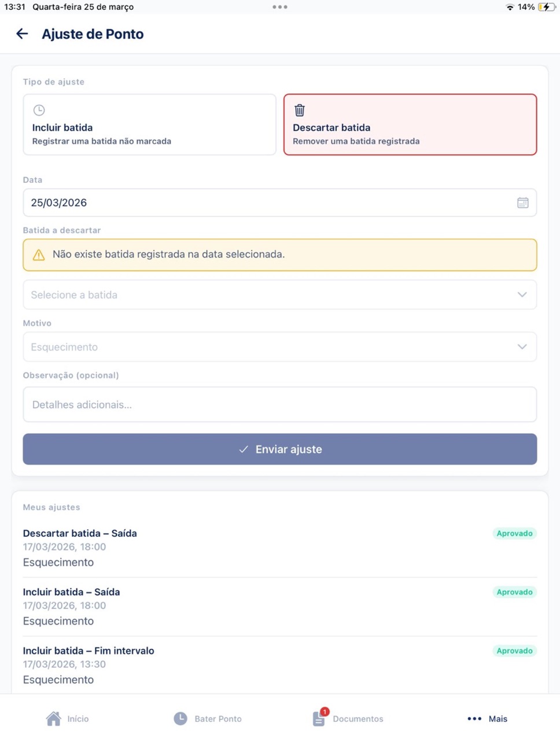Tap the warning triangle icon

coord(39,255)
